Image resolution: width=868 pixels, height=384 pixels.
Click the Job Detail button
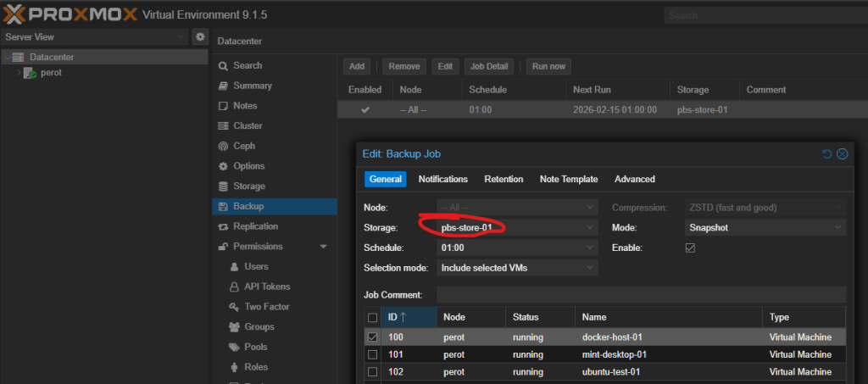(x=489, y=66)
